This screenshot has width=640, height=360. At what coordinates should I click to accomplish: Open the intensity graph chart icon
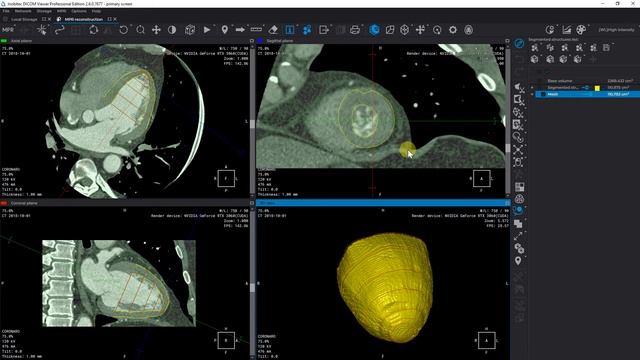click(x=567, y=30)
